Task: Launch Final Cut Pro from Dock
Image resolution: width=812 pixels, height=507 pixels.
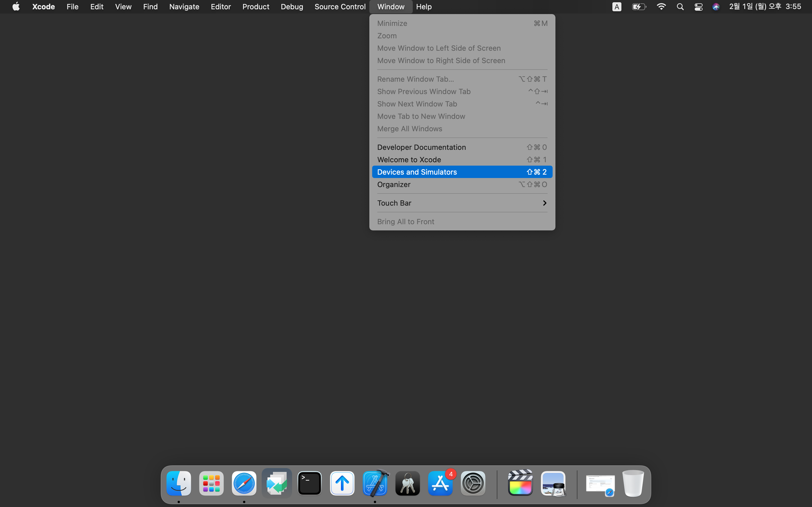Action: coord(520,483)
